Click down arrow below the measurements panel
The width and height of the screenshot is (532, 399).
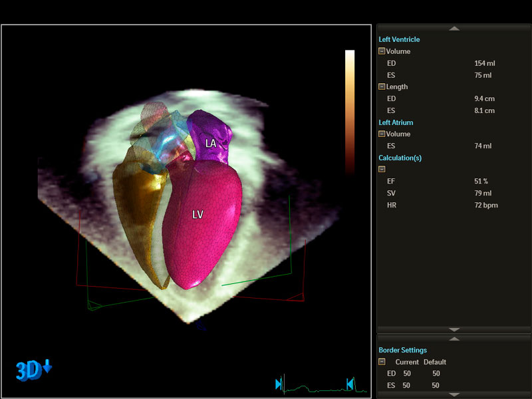454,329
